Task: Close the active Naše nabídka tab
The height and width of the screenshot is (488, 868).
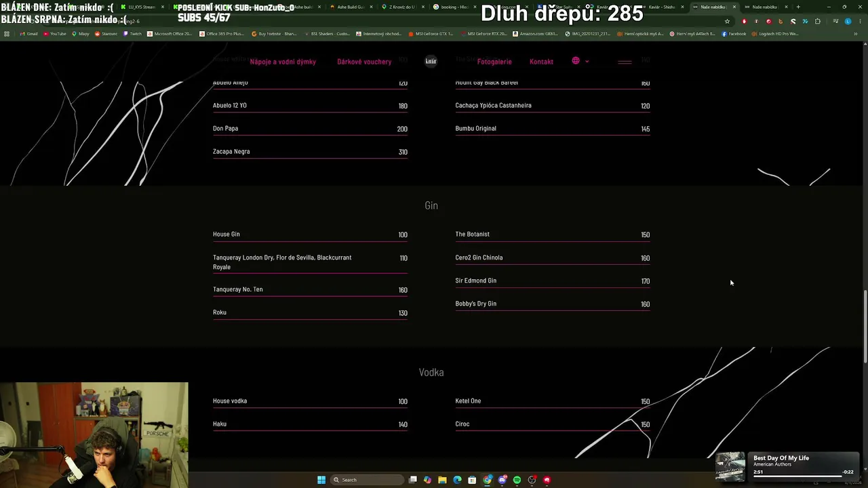Action: [x=734, y=7]
